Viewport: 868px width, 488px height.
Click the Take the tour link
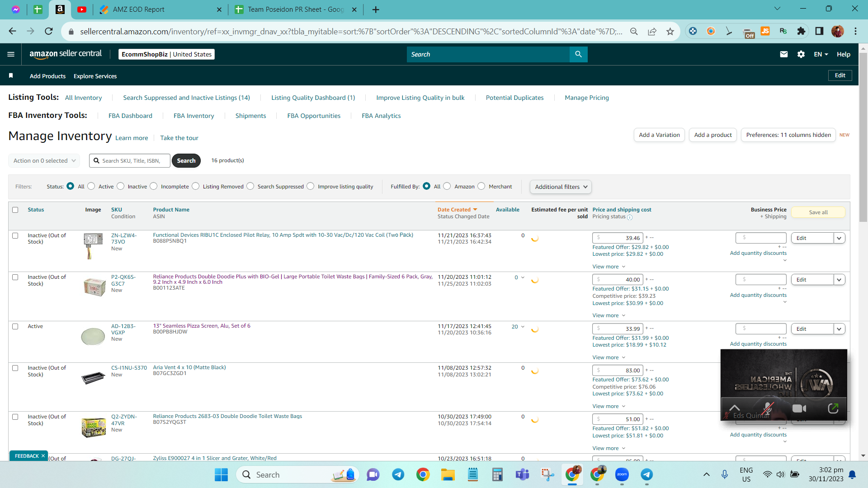(x=179, y=138)
